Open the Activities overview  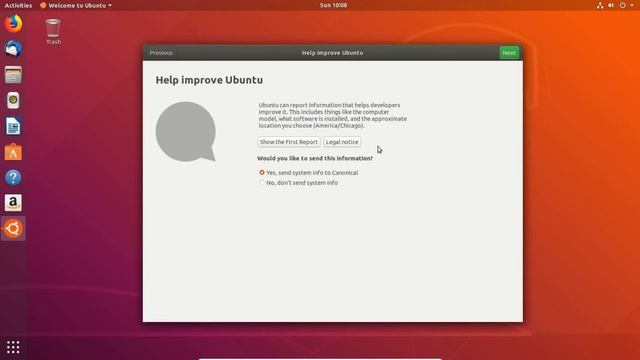click(18, 5)
